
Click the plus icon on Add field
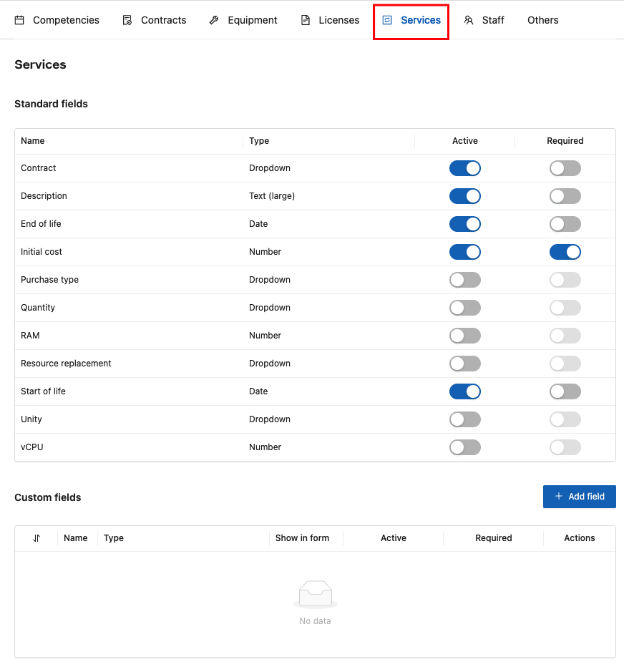[558, 497]
